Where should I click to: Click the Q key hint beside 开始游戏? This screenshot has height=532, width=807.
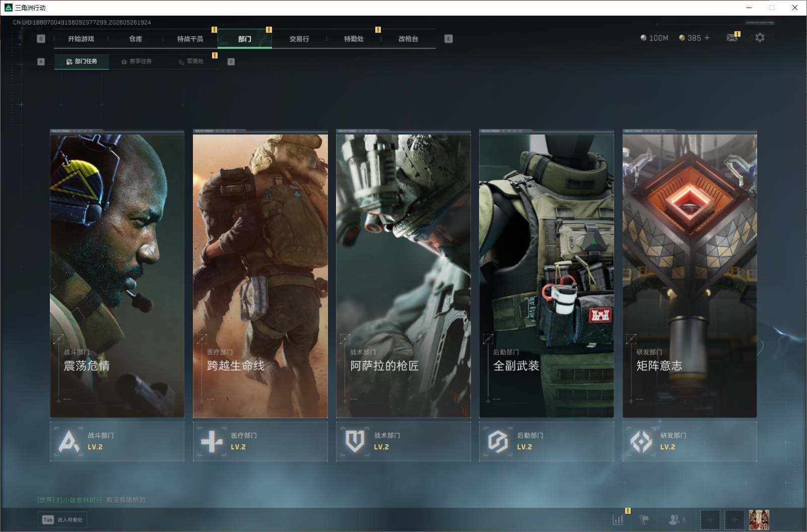41,39
